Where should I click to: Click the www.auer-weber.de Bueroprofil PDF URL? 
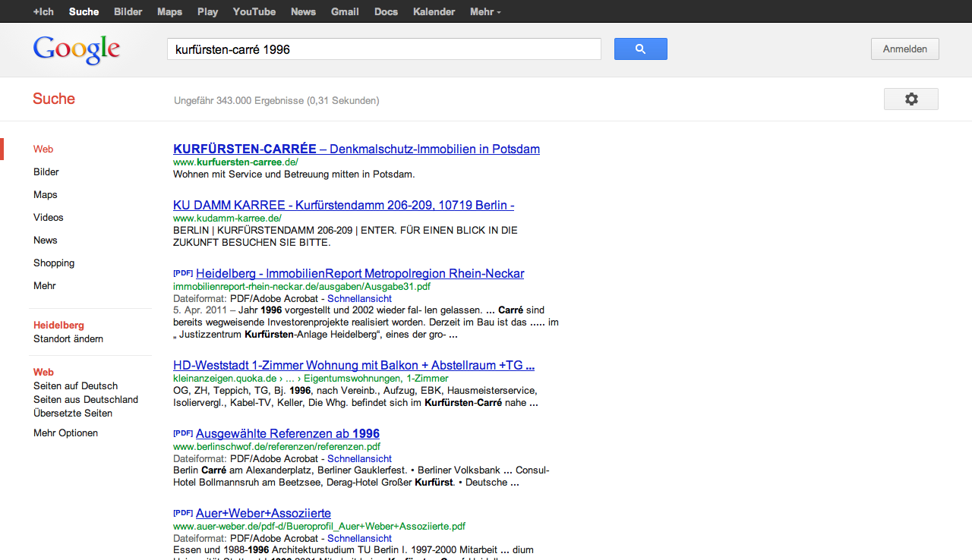point(319,527)
